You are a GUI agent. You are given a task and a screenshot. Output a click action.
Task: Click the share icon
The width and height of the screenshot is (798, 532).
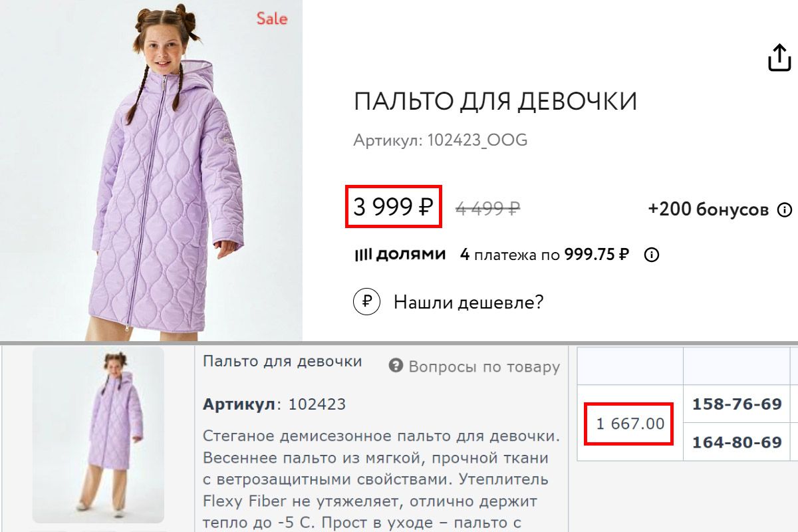point(779,58)
